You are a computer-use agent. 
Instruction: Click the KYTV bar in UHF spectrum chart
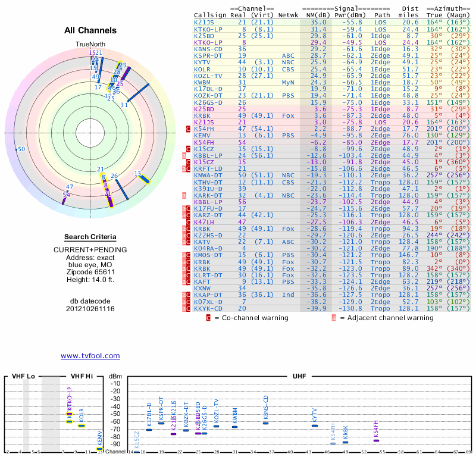[315, 426]
